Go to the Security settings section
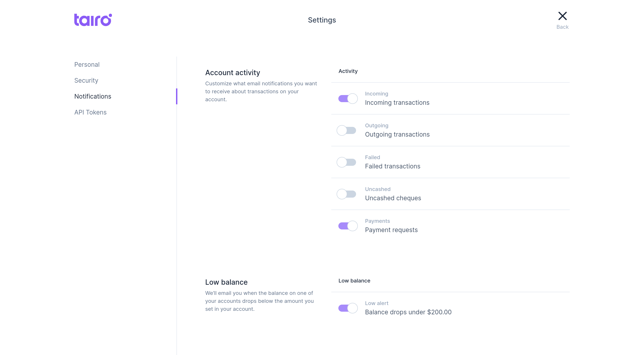The height and width of the screenshot is (355, 644). 86,80
